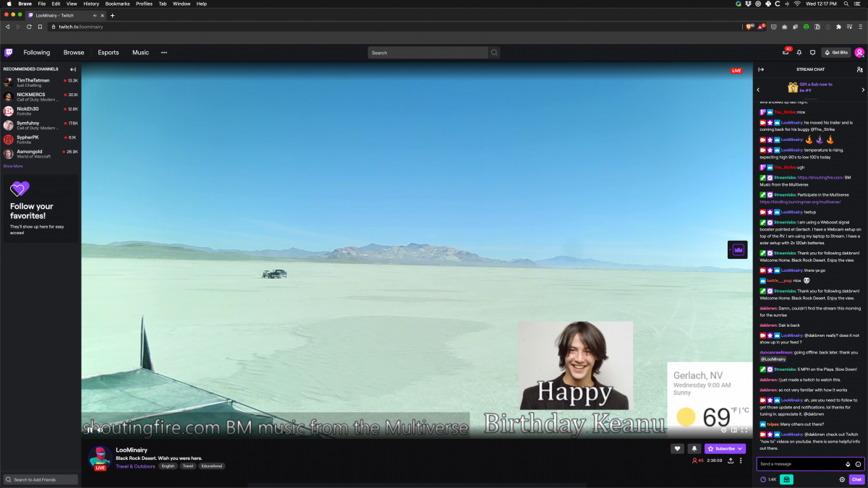Open chat settings gear
868x488 pixels.
[842, 479]
